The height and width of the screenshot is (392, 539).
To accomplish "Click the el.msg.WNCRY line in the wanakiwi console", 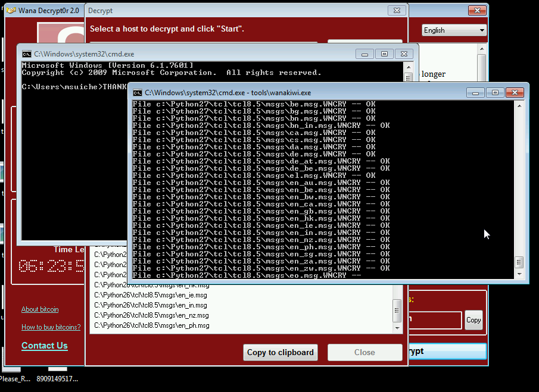I will 254,175.
